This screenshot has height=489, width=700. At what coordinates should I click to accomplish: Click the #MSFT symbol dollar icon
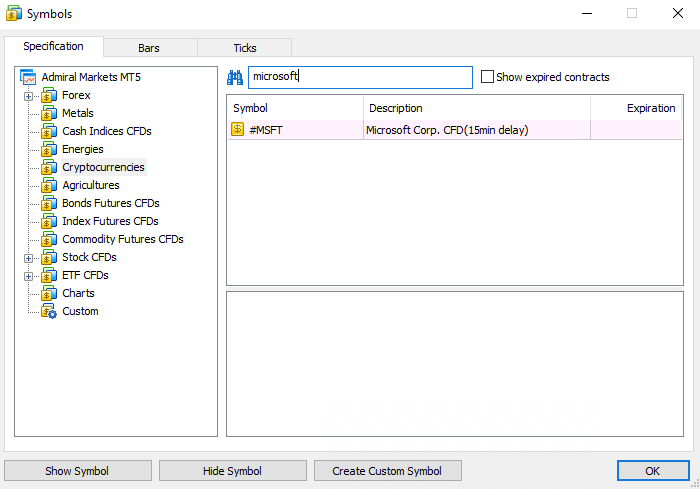238,130
